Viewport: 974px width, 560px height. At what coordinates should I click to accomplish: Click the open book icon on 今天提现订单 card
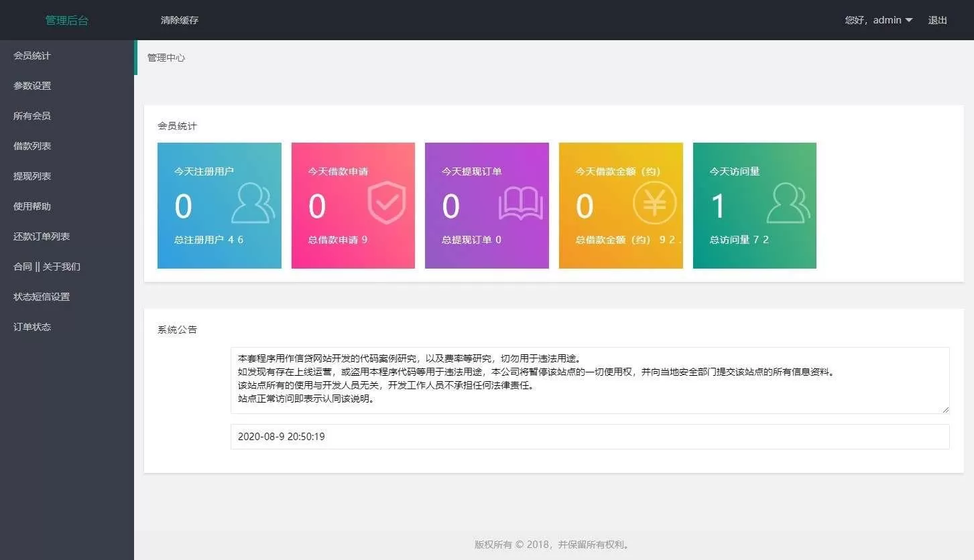(x=521, y=204)
